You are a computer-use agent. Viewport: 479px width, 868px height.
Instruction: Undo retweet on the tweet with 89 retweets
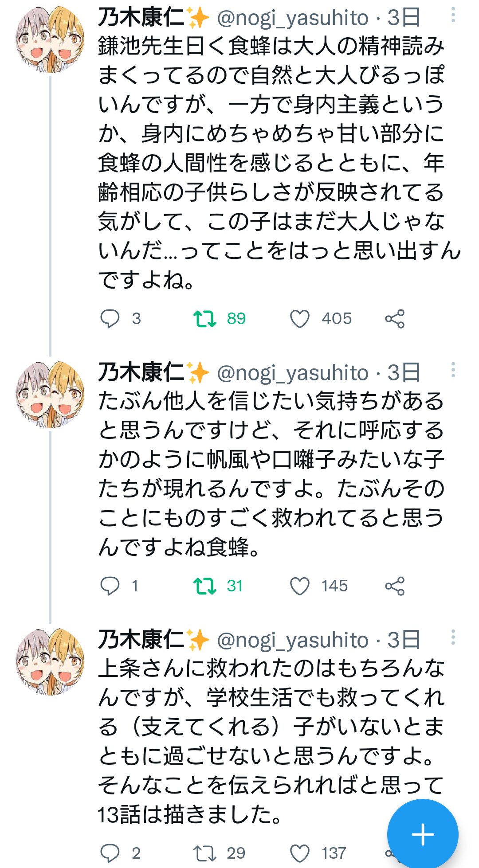click(x=205, y=319)
